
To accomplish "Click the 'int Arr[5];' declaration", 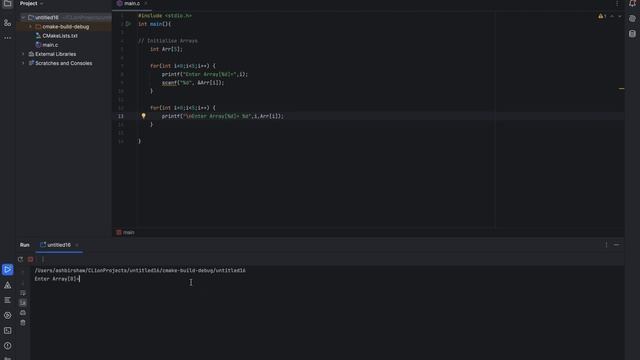I will (166, 49).
